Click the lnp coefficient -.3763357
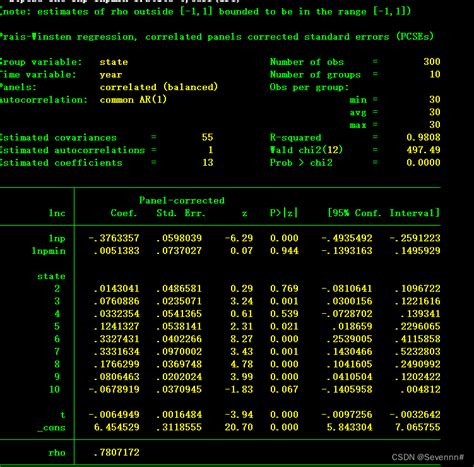474x467 pixels. (114, 238)
